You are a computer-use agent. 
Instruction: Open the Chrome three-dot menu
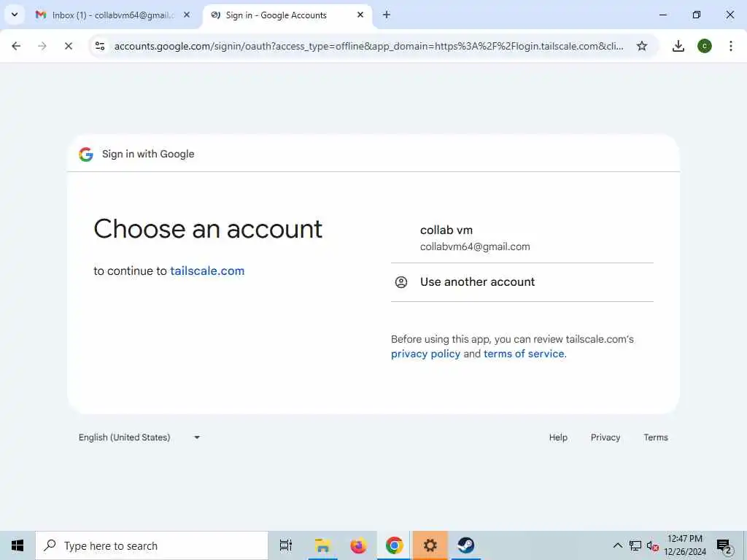[731, 46]
